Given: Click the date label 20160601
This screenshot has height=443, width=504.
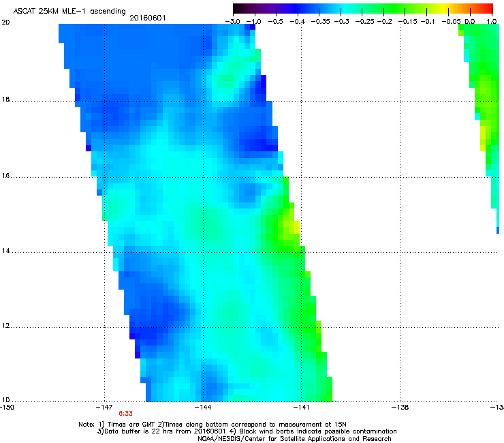Looking at the screenshot, I should [148, 18].
